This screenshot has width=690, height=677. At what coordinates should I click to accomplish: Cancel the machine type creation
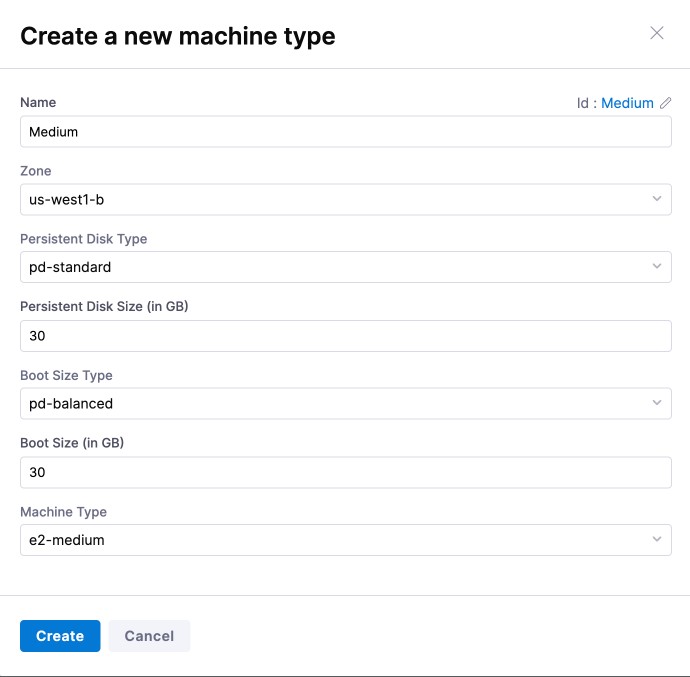point(149,636)
